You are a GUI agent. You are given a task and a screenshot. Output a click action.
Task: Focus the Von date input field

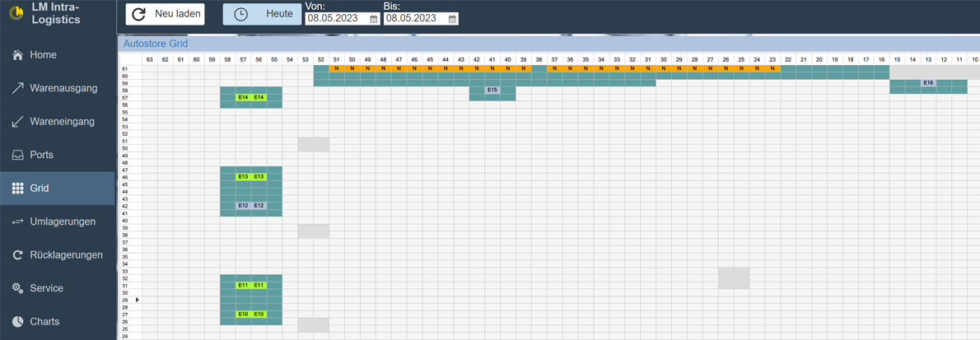point(342,19)
